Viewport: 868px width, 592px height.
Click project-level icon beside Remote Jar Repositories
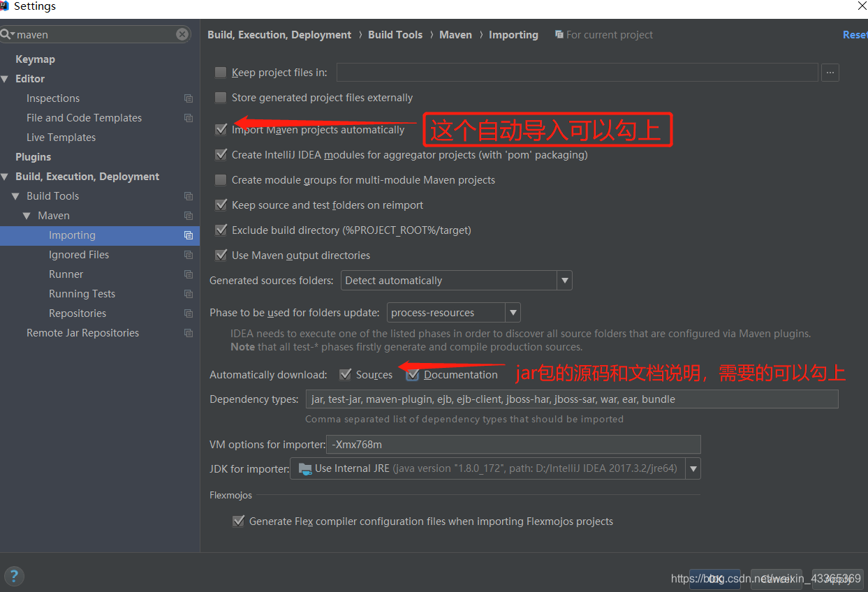coord(189,333)
